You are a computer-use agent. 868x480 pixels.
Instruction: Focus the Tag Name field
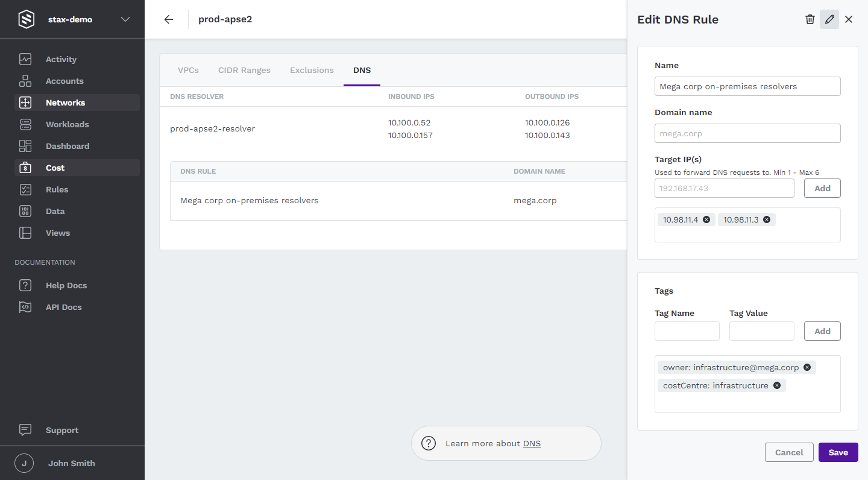pyautogui.click(x=687, y=331)
